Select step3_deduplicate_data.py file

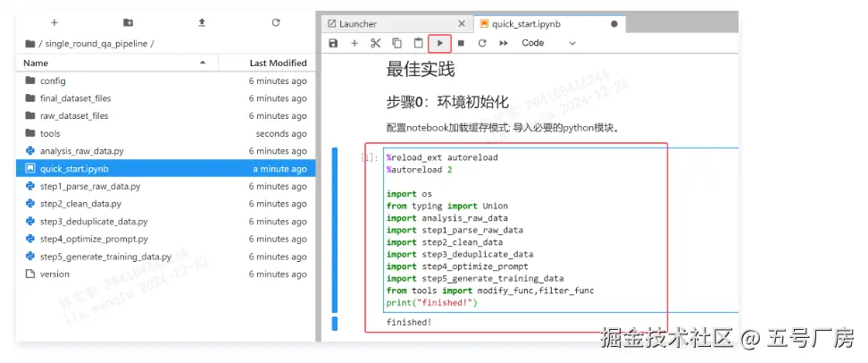click(166, 221)
